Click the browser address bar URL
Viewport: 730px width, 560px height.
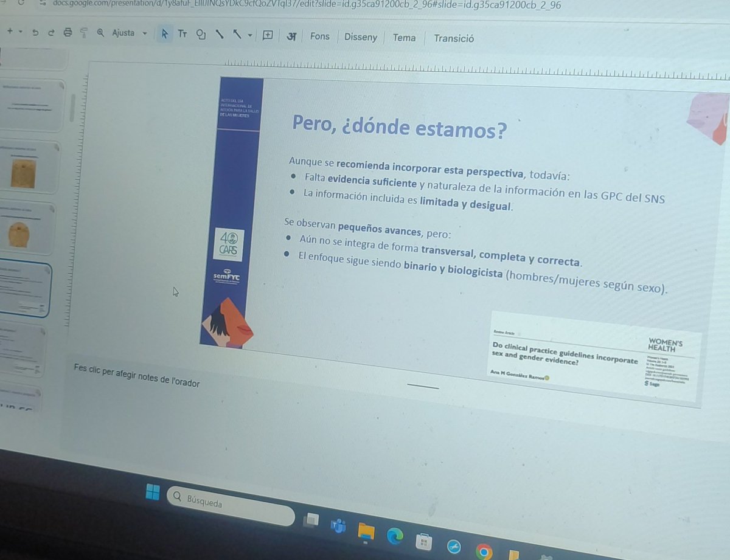tap(307, 5)
